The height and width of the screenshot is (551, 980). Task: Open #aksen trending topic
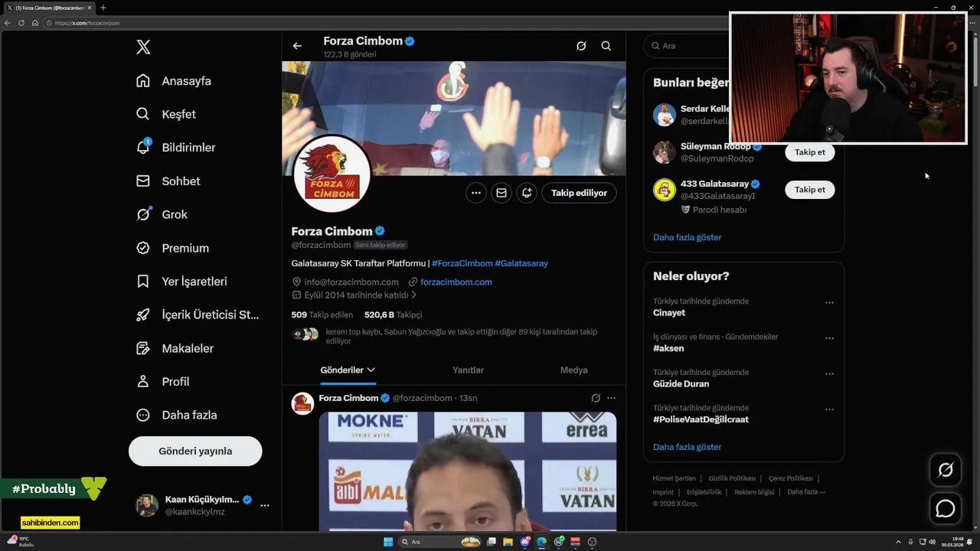click(x=668, y=348)
